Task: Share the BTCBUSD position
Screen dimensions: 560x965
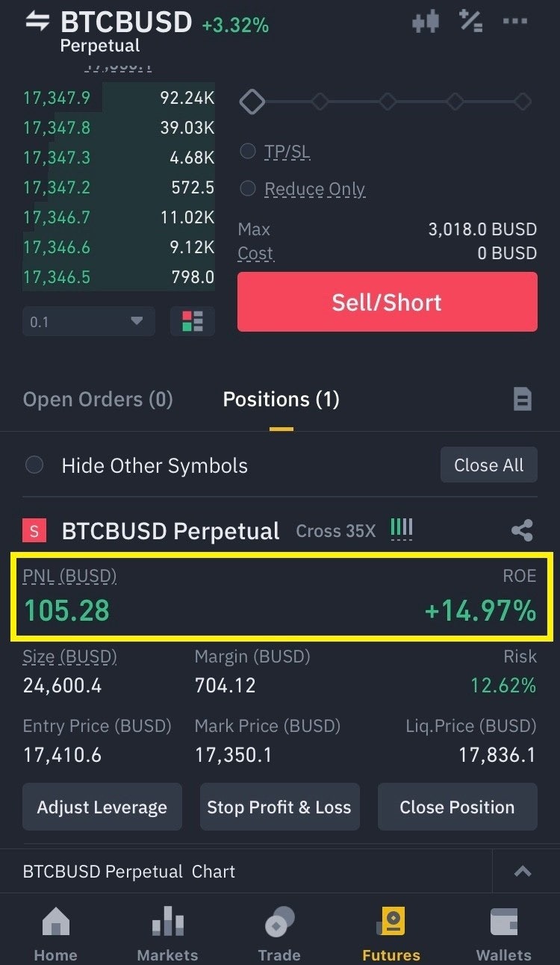Action: [522, 531]
